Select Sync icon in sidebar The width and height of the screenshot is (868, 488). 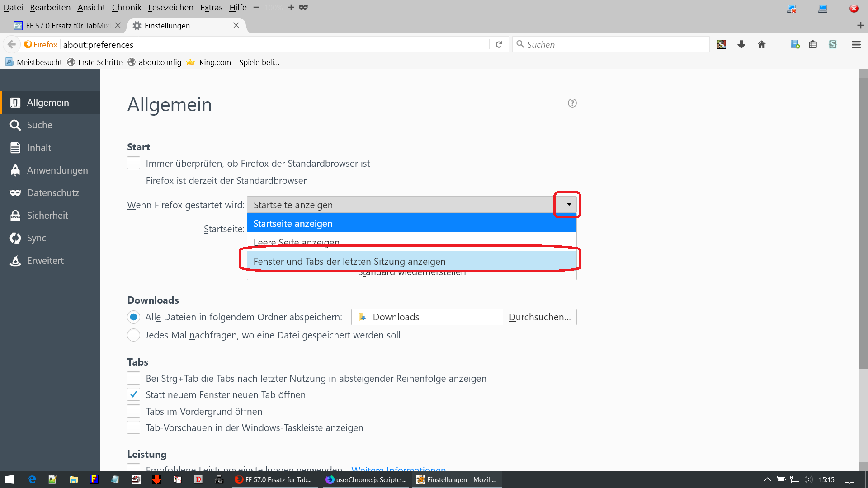[x=15, y=238]
